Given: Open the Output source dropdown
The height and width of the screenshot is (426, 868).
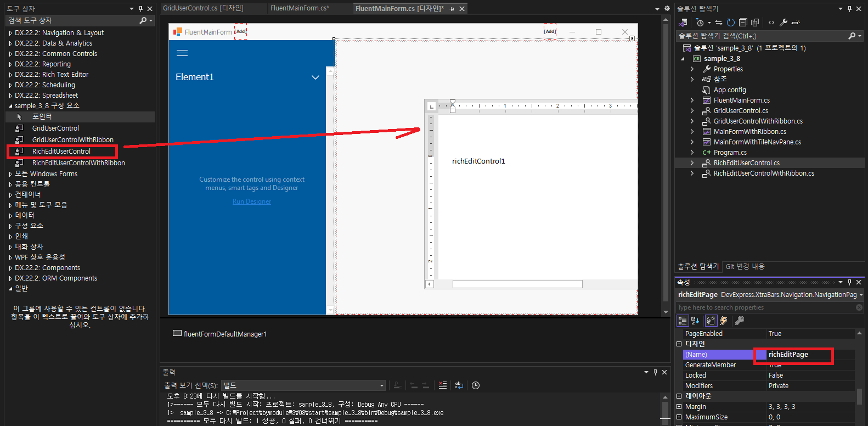Looking at the screenshot, I should (x=382, y=385).
